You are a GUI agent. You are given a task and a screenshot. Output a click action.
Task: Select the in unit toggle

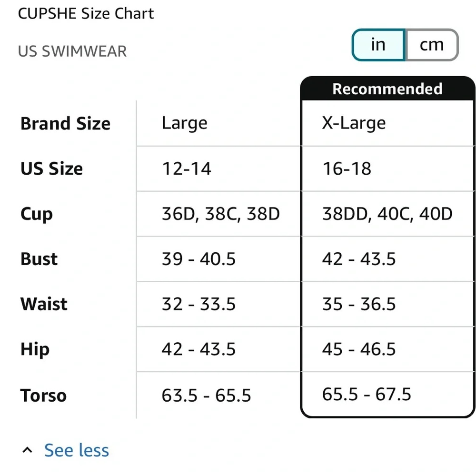pyautogui.click(x=378, y=45)
